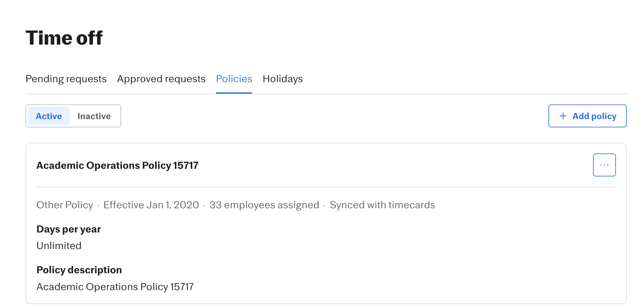
Task: Click the plus icon in Add policy
Action: tap(563, 116)
